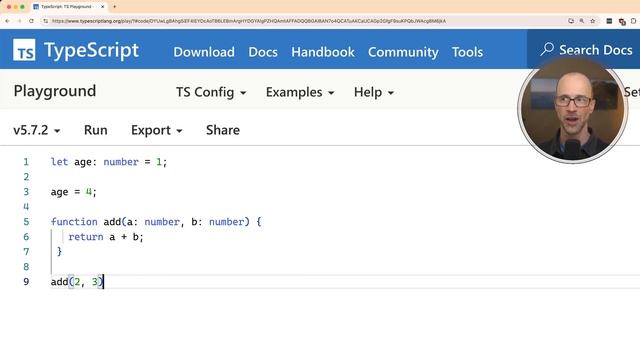The width and height of the screenshot is (640, 360).
Task: Close the TypeScript Playground tab
Action: [102, 7]
